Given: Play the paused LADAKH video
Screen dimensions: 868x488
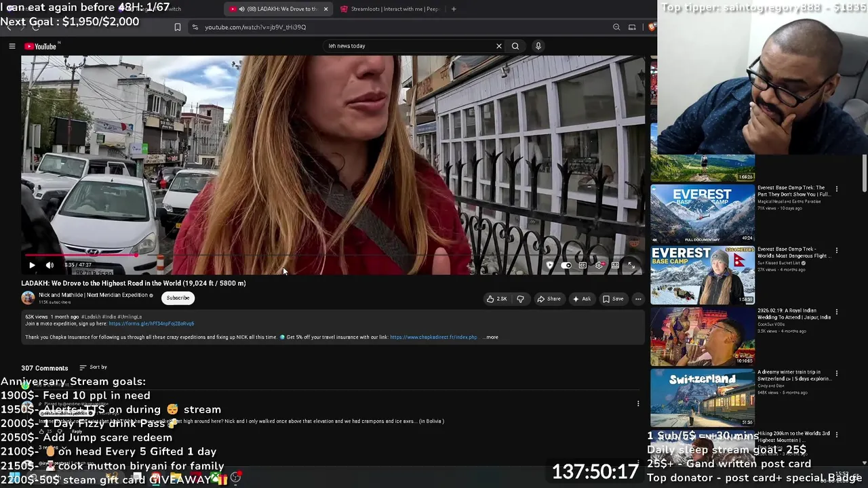Looking at the screenshot, I should pyautogui.click(x=32, y=265).
